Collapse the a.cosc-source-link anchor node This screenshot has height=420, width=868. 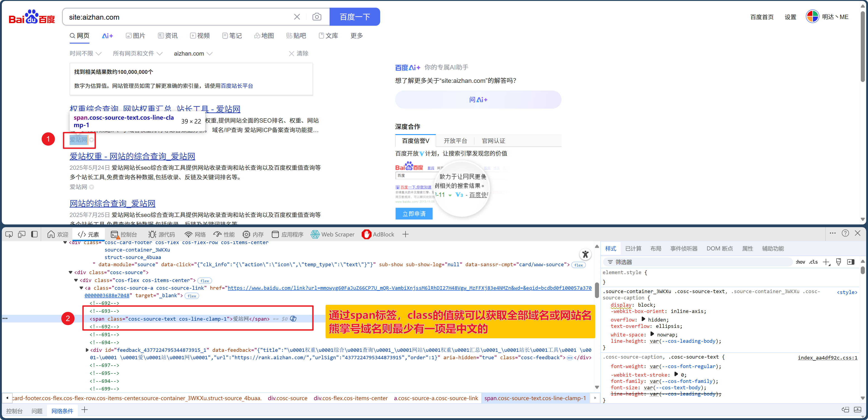[x=81, y=288]
